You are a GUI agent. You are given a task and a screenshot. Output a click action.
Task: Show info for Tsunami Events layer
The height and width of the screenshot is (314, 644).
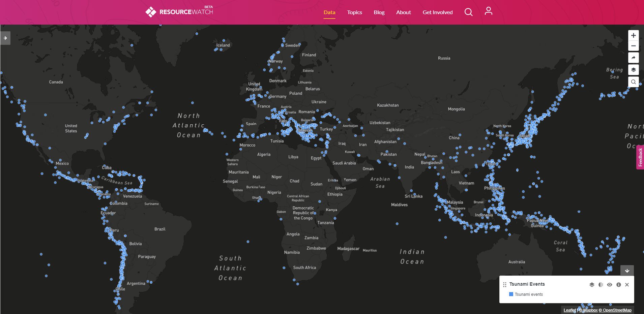click(x=618, y=285)
